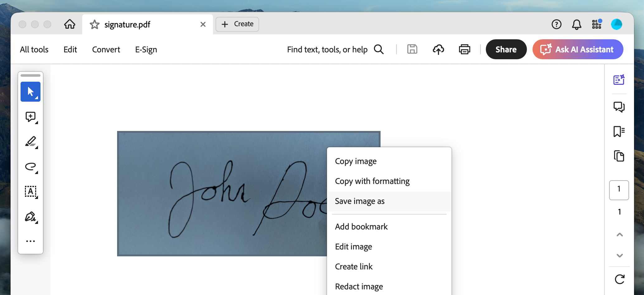Open the Comments panel

(619, 107)
